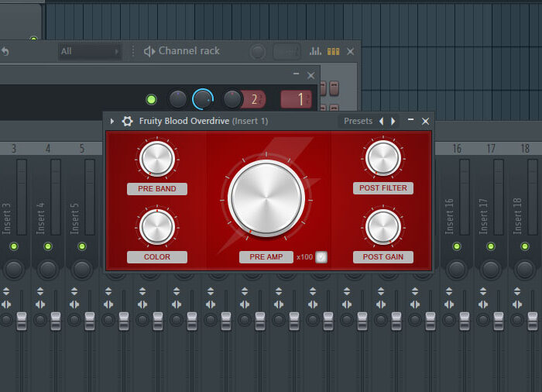Toggle the channel green enable LED
This screenshot has width=542, height=392.
point(151,100)
